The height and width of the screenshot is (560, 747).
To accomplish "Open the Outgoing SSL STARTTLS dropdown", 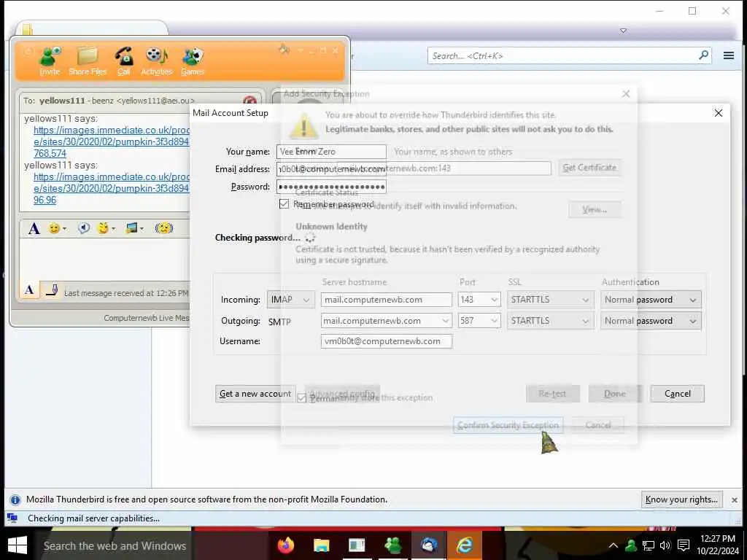I will point(550,321).
